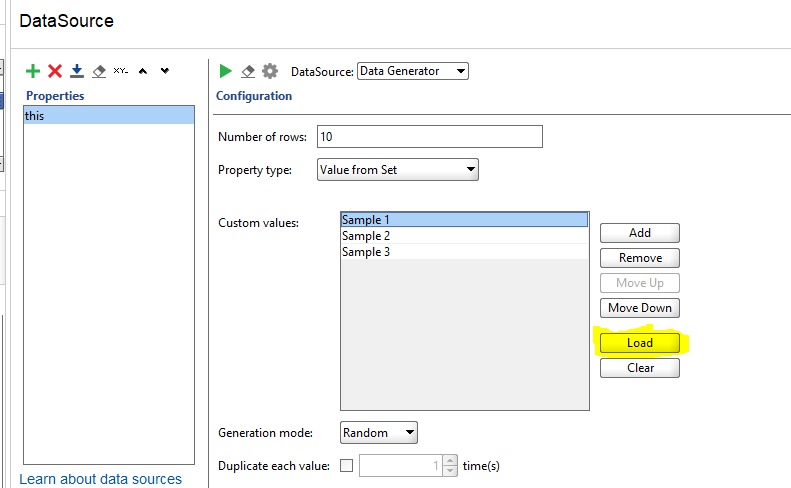
Task: Select the 'this' property in list
Action: pos(108,116)
